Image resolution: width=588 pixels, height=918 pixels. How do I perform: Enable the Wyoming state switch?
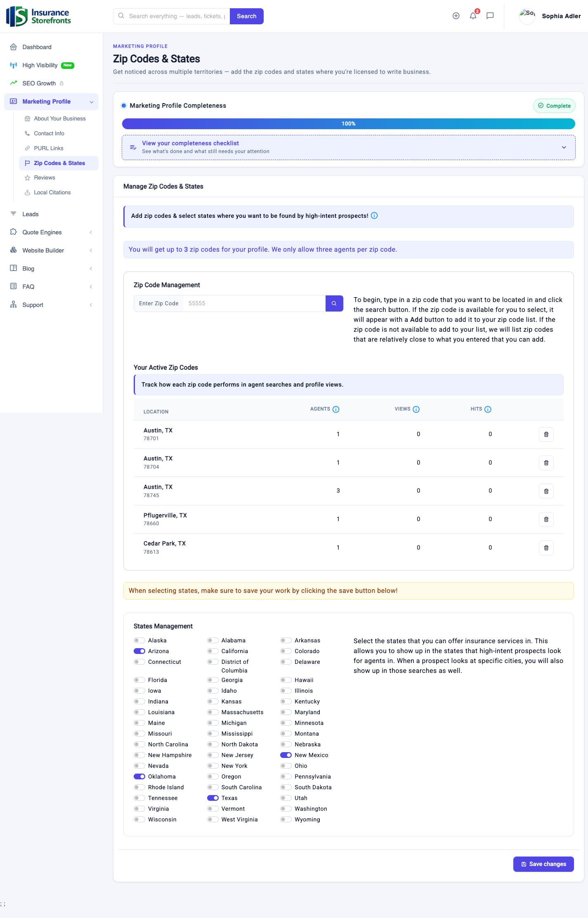coord(286,819)
